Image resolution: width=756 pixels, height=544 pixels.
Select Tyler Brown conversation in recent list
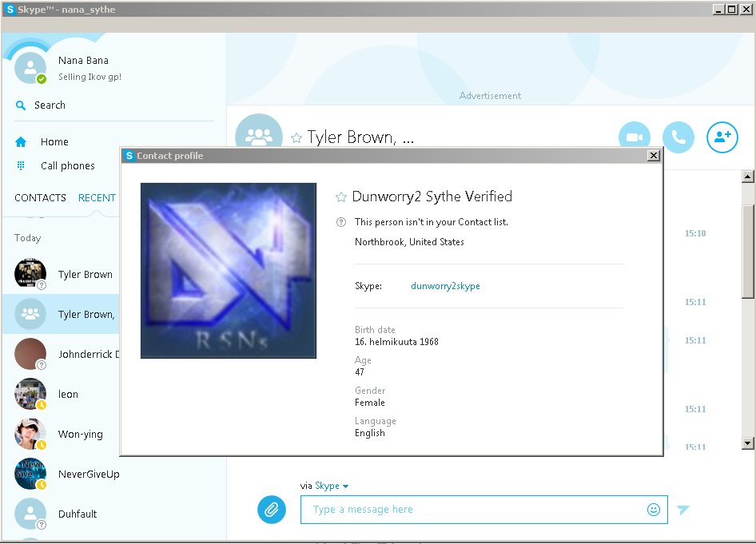click(x=61, y=274)
